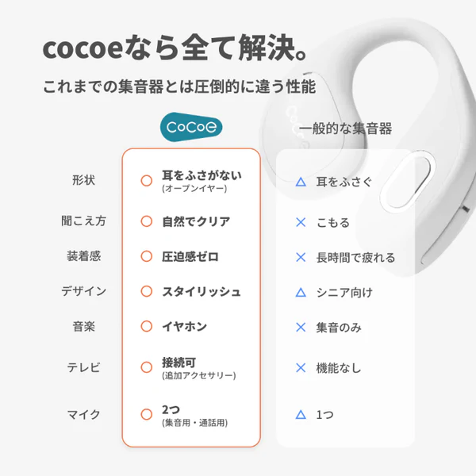Click orange circle beside イヤホン
Screen dimensions: 476x476
(x=146, y=326)
